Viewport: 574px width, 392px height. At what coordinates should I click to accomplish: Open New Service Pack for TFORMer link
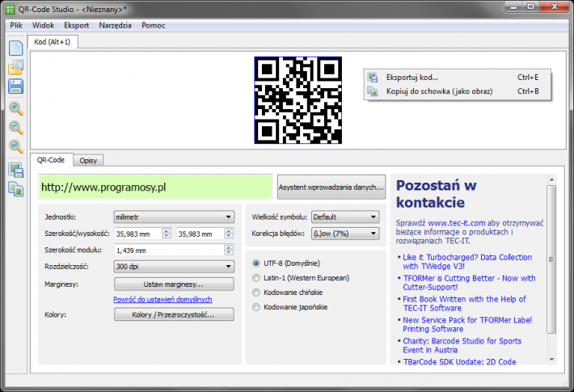pos(467,324)
